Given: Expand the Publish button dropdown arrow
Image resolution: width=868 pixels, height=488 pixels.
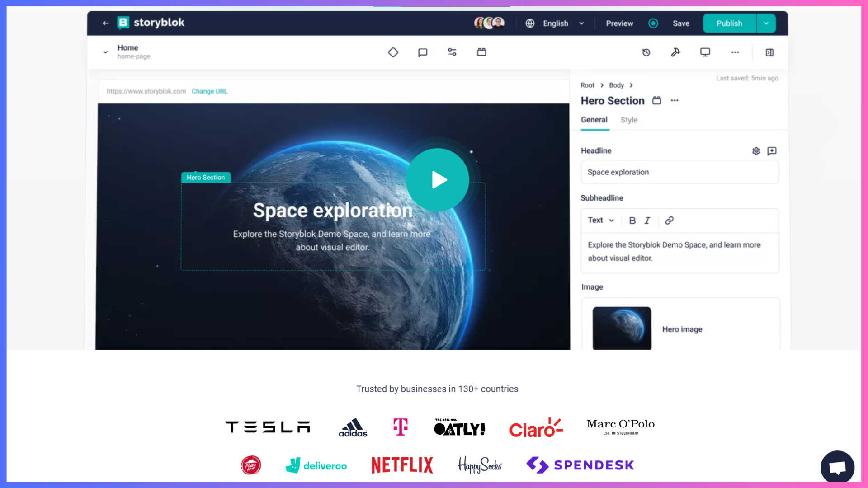Looking at the screenshot, I should pyautogui.click(x=766, y=23).
